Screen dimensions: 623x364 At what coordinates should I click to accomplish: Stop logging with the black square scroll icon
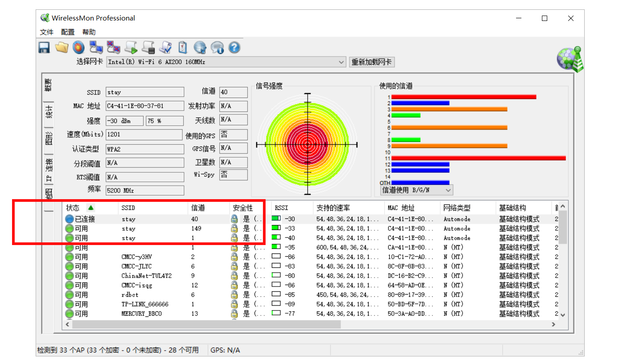(x=148, y=47)
